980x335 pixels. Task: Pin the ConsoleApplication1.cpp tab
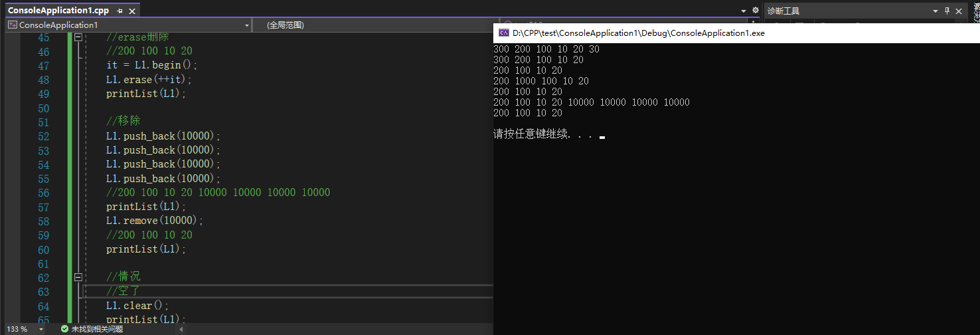click(x=120, y=11)
